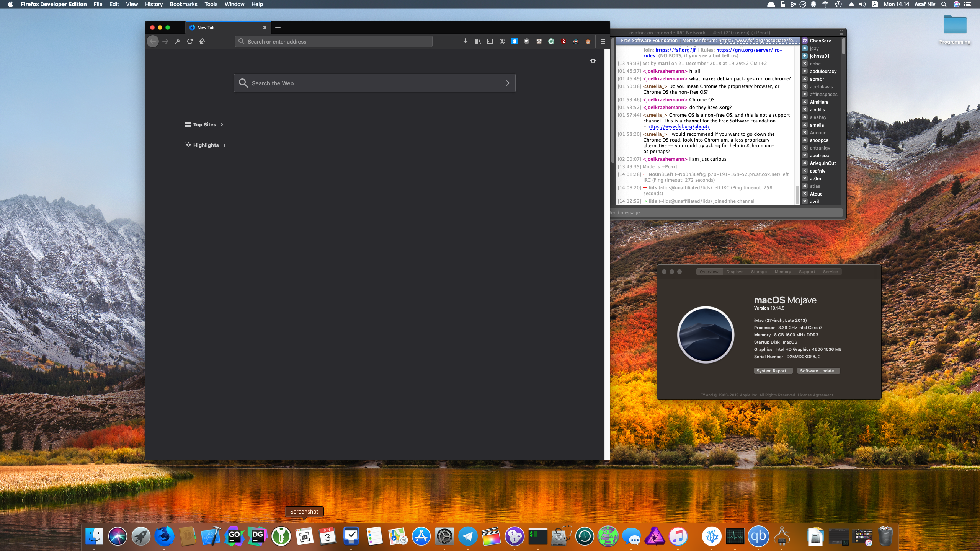The height and width of the screenshot is (551, 980).
Task: Select ChanServ in IRC user list
Action: tap(820, 41)
